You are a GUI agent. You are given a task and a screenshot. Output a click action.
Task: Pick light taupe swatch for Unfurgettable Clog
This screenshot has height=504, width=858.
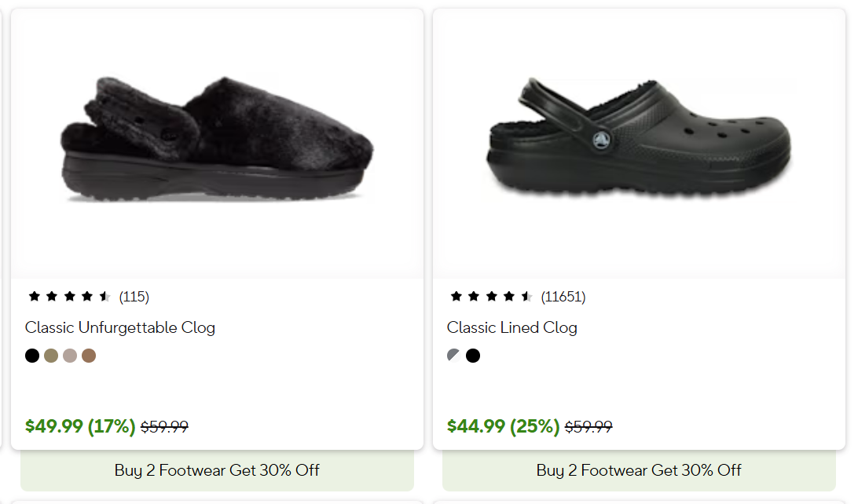pyautogui.click(x=70, y=356)
